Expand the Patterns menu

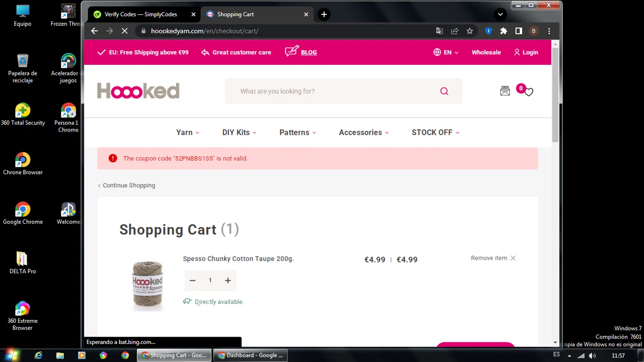[298, 132]
